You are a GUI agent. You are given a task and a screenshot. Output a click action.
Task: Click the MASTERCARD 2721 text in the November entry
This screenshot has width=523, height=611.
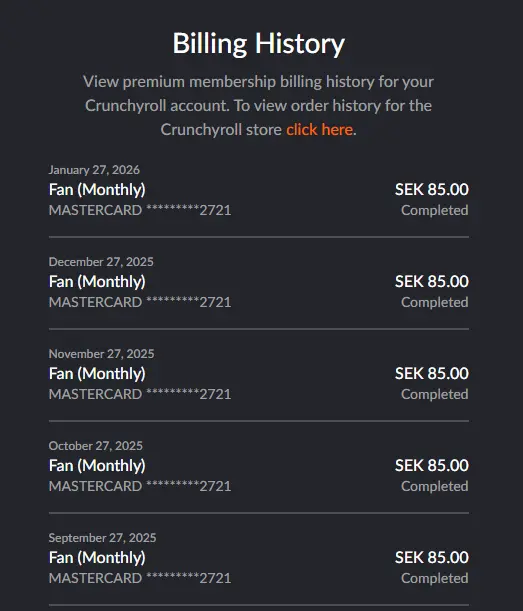pyautogui.click(x=140, y=394)
